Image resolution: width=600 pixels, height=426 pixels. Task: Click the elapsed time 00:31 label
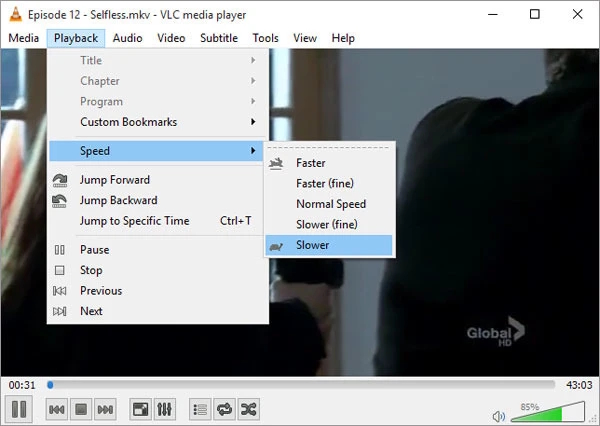tap(22, 385)
